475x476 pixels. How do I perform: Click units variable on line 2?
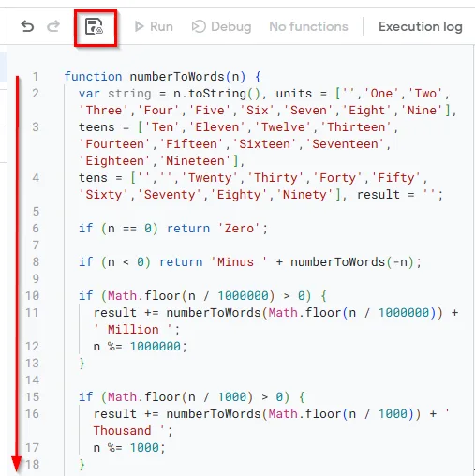293,94
